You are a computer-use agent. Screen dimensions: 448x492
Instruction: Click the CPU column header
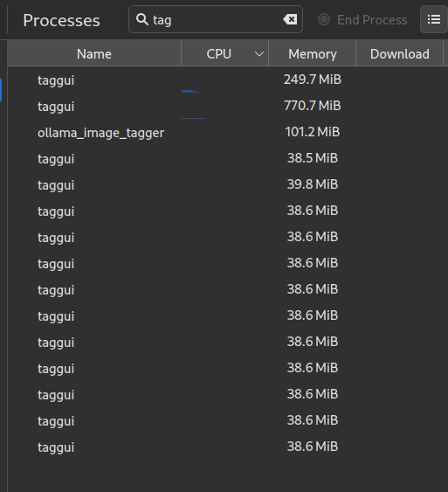224,53
